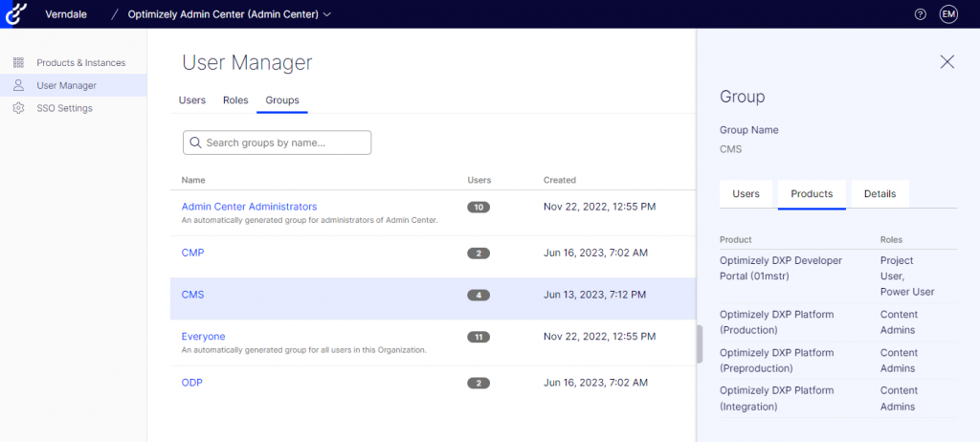Open the CMS group link

click(192, 295)
